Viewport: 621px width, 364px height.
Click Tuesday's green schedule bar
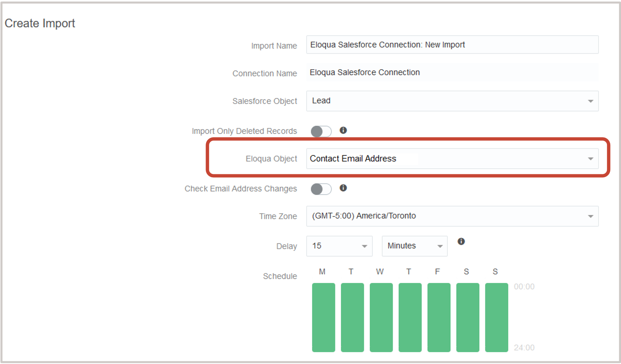click(352, 317)
